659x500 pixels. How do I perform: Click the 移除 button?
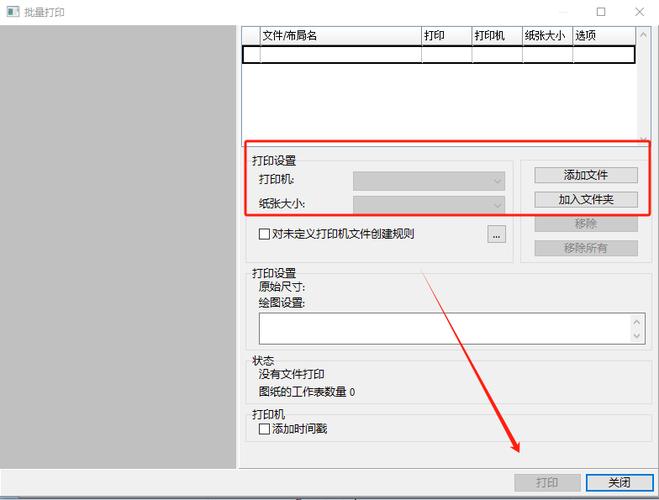tap(586, 224)
